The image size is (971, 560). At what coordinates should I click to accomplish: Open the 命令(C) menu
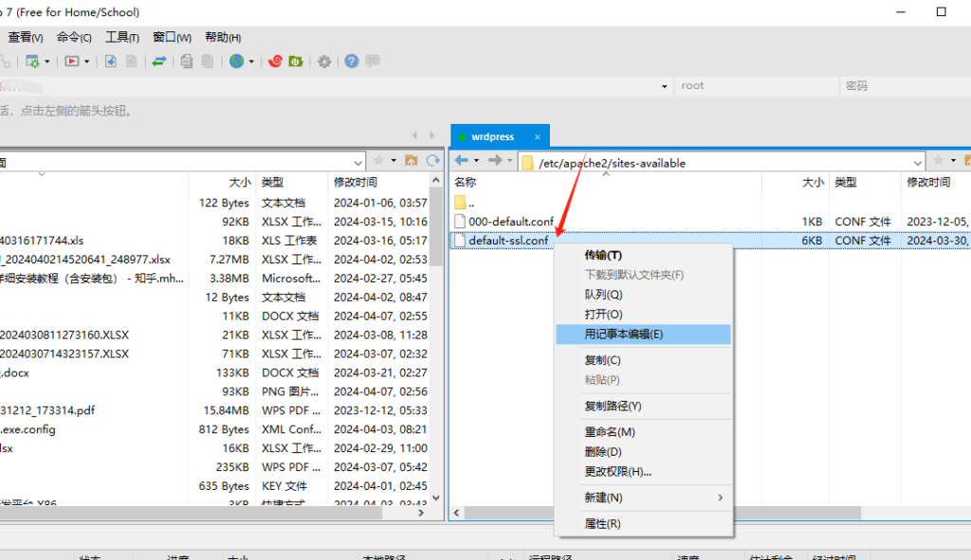pos(74,37)
